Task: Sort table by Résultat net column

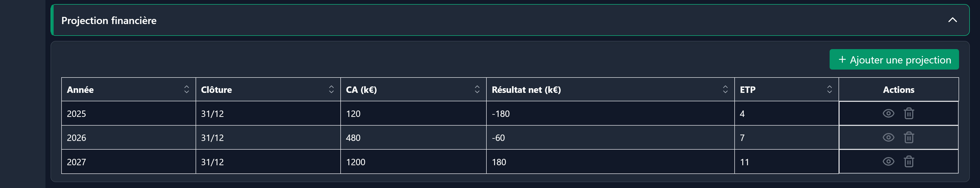Action: point(725,90)
